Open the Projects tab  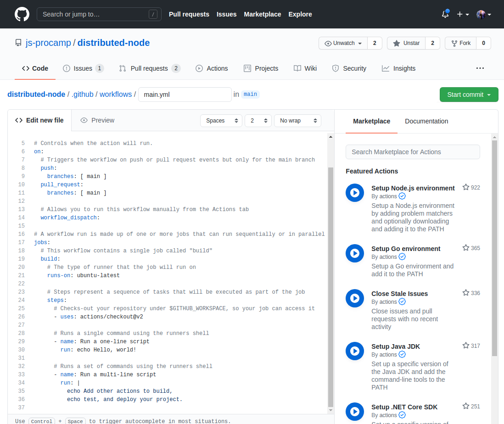(x=261, y=68)
